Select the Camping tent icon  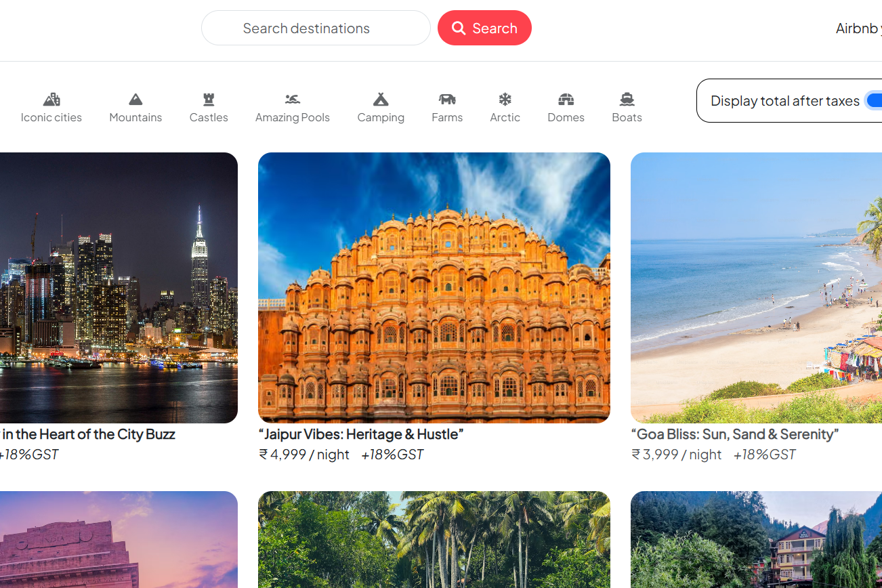tap(381, 100)
